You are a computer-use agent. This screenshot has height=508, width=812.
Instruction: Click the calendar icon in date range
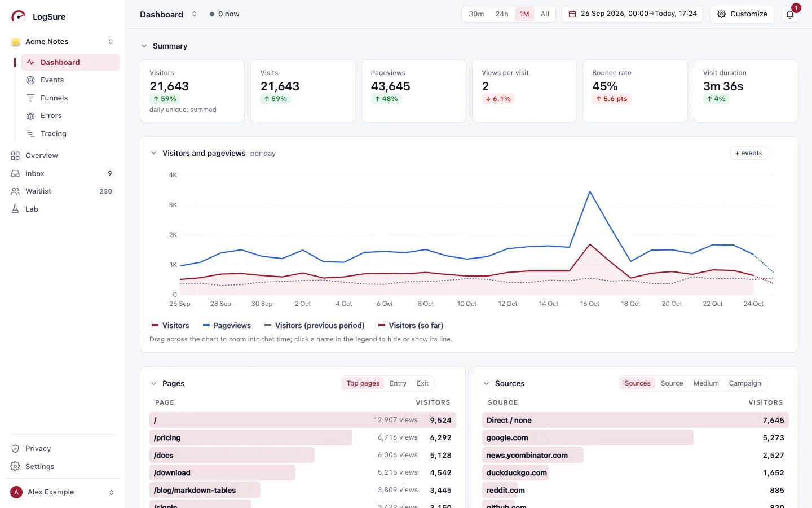(572, 14)
